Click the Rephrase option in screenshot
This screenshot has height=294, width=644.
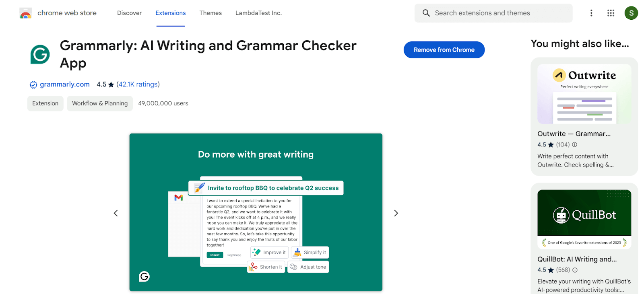(x=234, y=255)
